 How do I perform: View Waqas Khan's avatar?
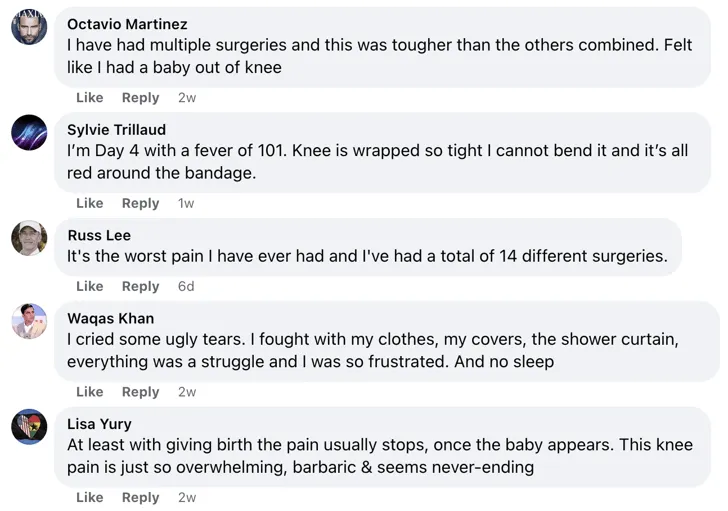pos(29,321)
